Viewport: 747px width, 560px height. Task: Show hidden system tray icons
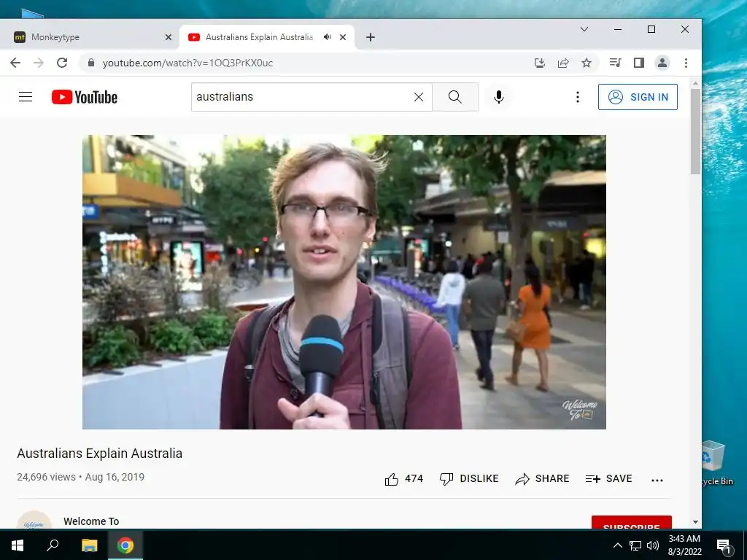(617, 545)
